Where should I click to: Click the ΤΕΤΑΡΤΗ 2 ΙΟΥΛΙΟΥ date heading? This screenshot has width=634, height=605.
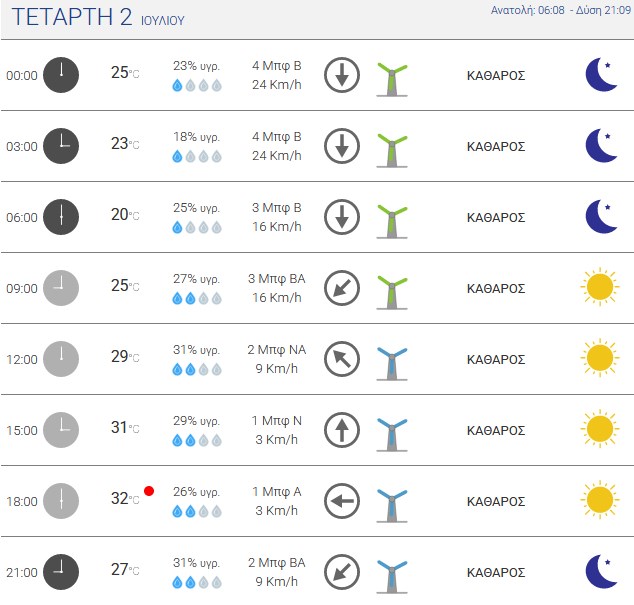(x=98, y=17)
